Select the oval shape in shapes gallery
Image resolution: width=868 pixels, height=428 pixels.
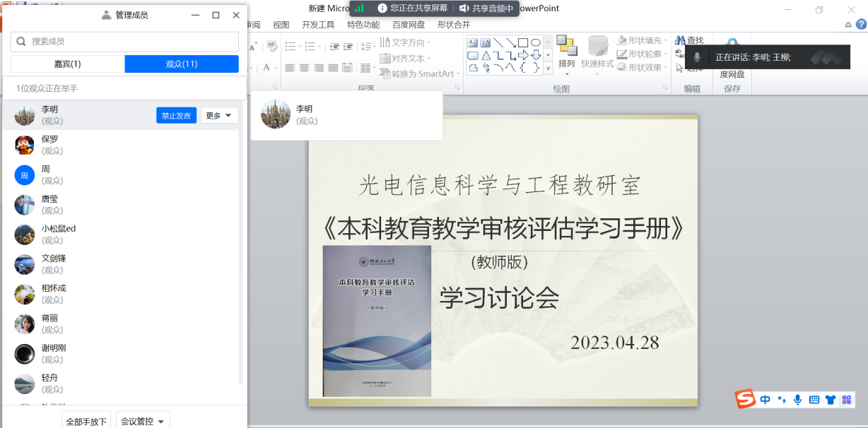click(536, 42)
